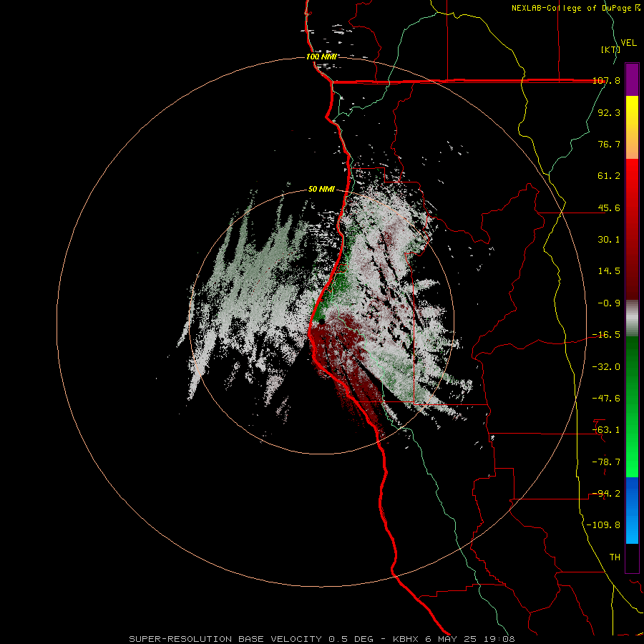Click the 92.3 scale value

[609, 112]
